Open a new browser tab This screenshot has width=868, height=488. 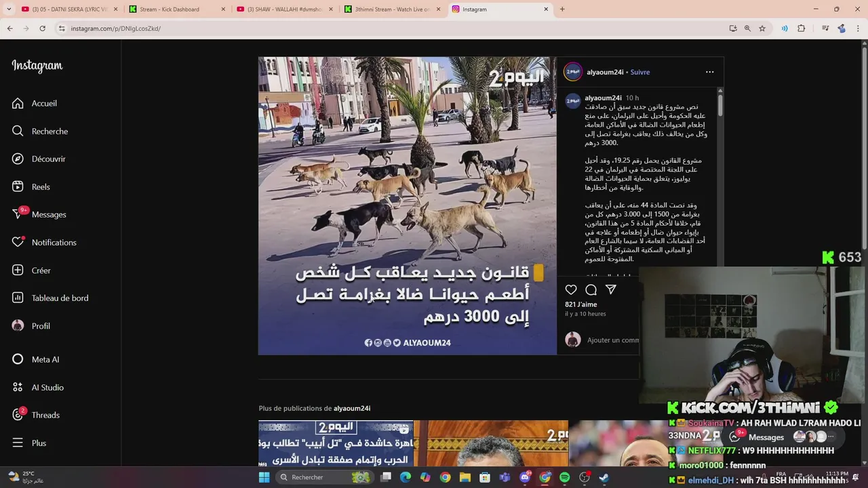[x=562, y=9]
